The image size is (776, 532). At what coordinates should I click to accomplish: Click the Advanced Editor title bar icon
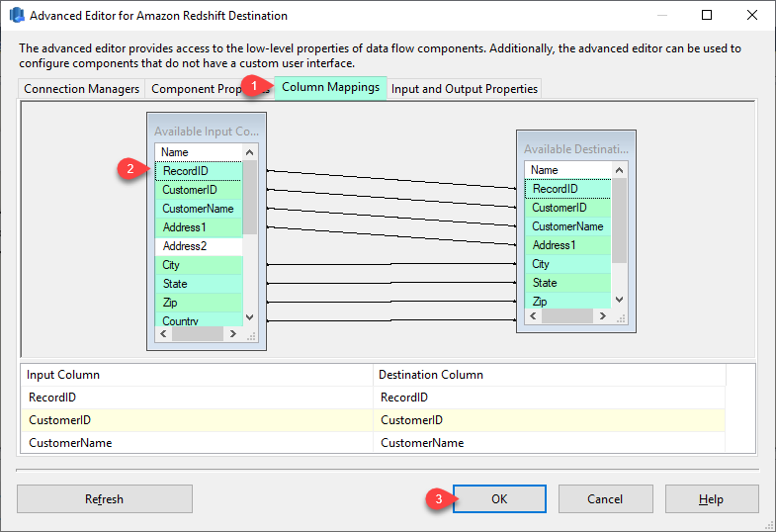tap(17, 16)
